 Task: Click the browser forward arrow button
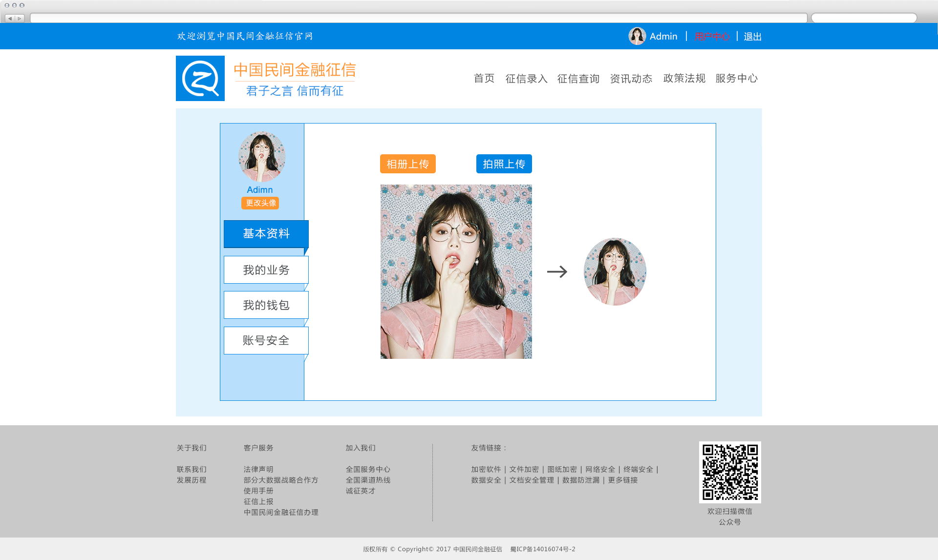click(x=20, y=18)
